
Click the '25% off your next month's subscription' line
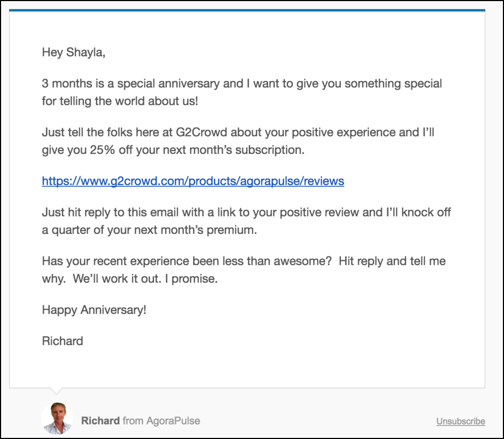pos(173,150)
